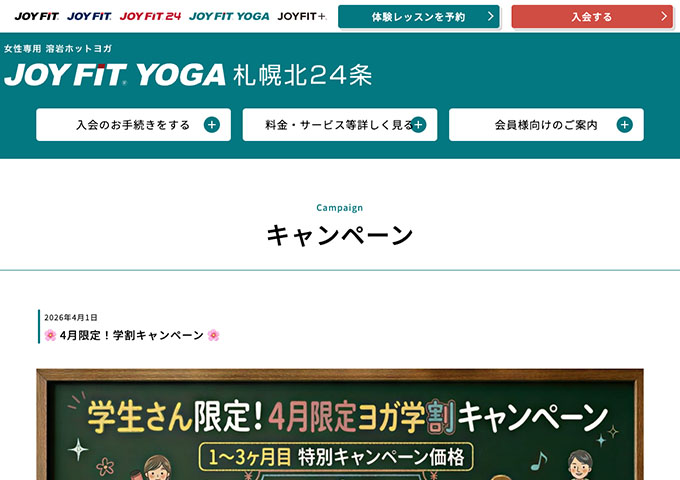Expand 入会のお手続きをする menu

tap(134, 125)
